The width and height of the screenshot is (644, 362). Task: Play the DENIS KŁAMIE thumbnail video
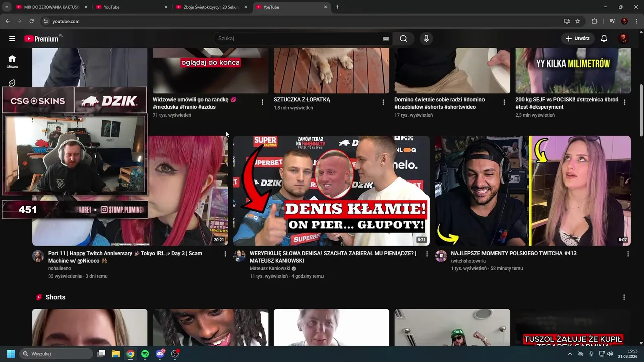(x=332, y=191)
